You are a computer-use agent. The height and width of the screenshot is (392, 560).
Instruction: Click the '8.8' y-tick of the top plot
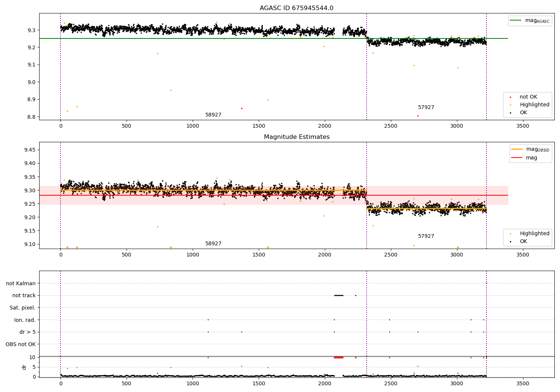(32, 117)
